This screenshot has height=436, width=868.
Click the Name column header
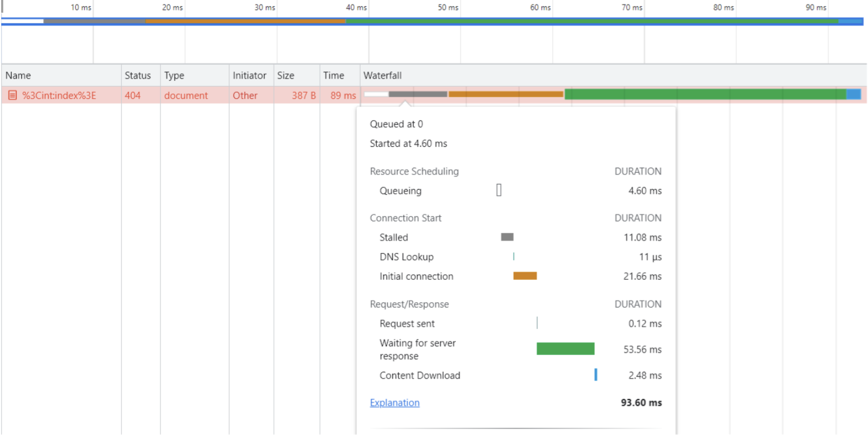[x=18, y=75]
